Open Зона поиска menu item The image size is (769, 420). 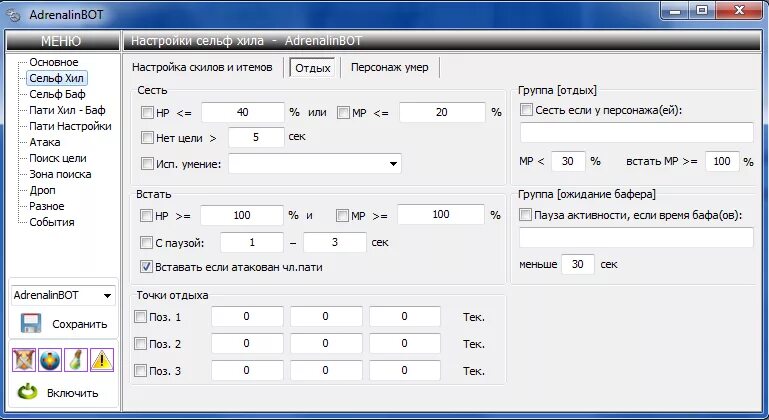coord(60,174)
